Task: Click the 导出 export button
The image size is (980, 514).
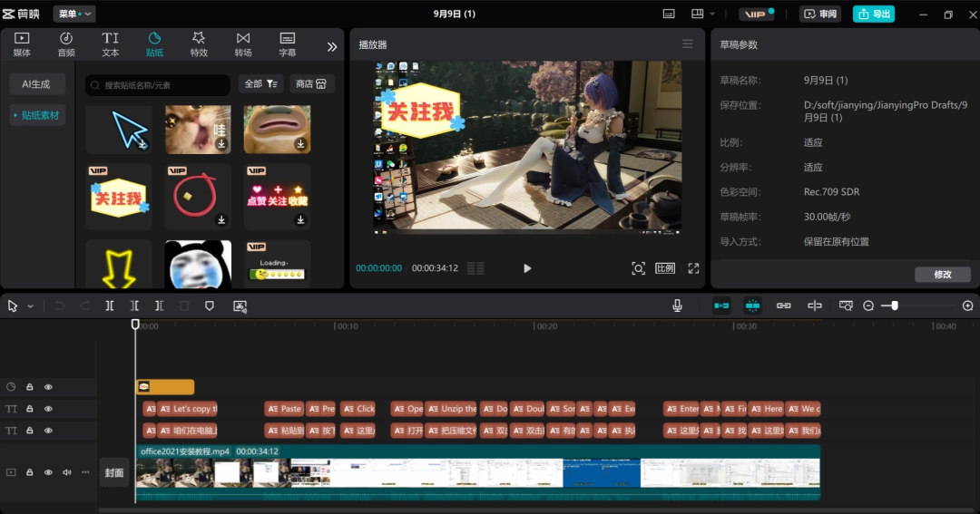Action: point(874,14)
